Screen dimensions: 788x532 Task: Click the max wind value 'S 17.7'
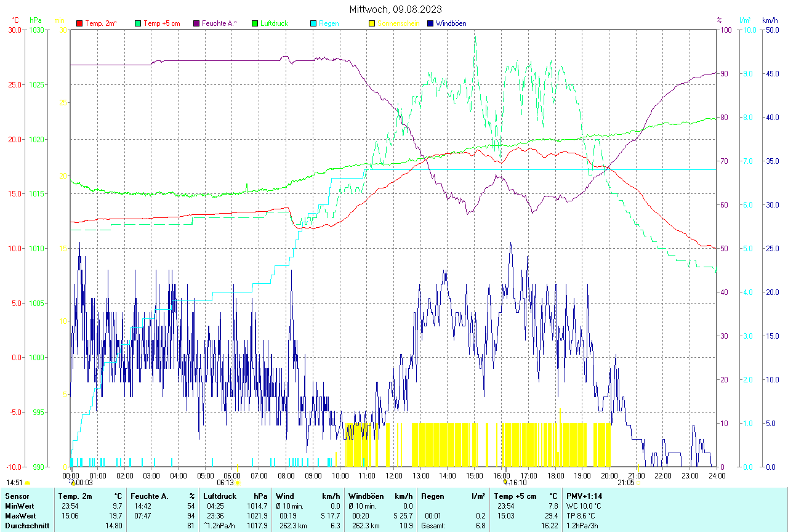[330, 515]
